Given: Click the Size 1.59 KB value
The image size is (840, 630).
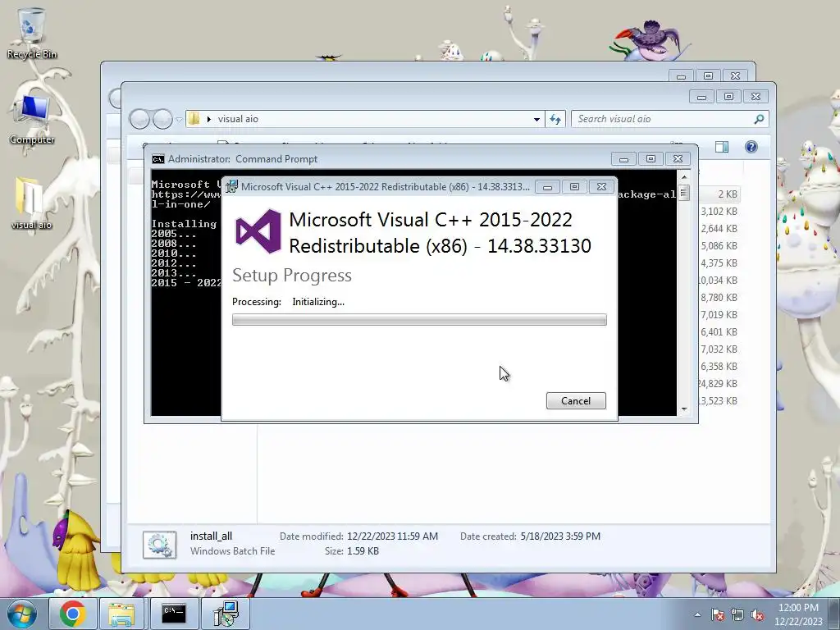Looking at the screenshot, I should [x=363, y=550].
